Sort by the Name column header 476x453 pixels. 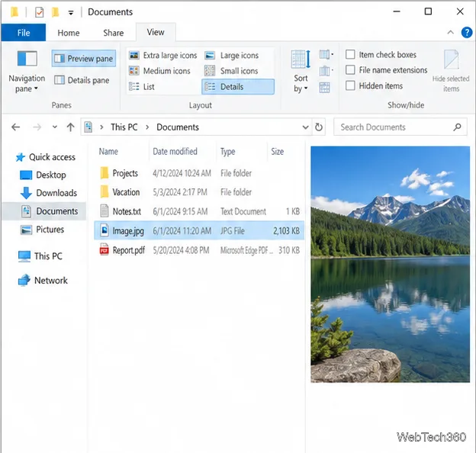(108, 151)
